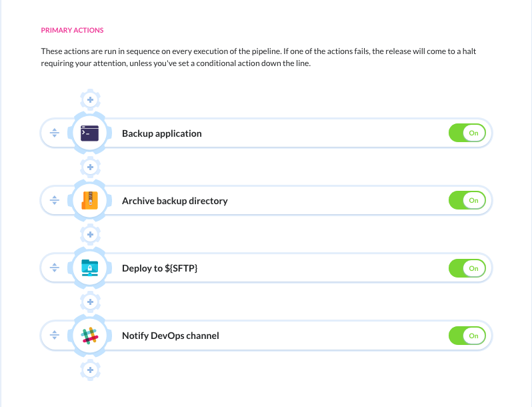Add action between Archive and Deploy steps

(90, 234)
